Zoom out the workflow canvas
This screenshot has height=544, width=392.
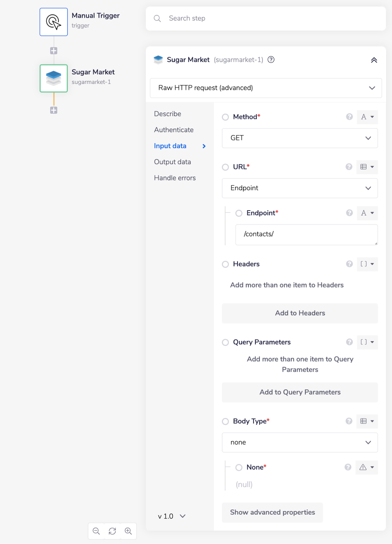click(96, 531)
